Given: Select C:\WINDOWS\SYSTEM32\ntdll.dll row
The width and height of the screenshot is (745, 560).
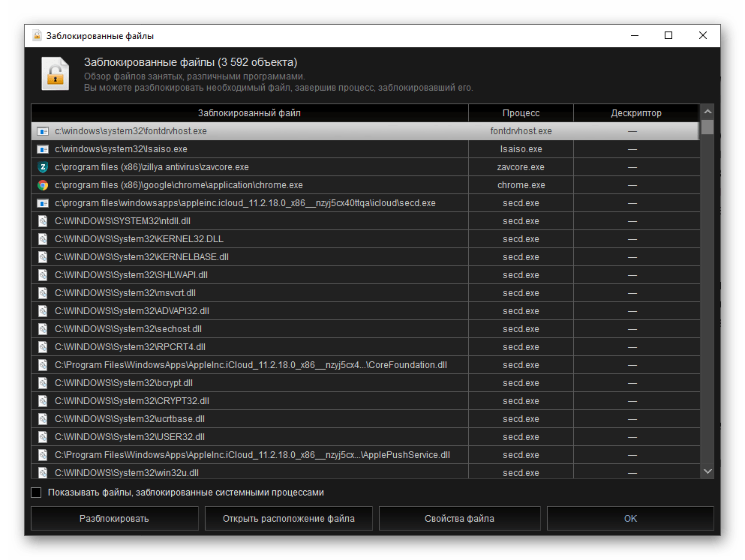Looking at the screenshot, I should (x=365, y=221).
